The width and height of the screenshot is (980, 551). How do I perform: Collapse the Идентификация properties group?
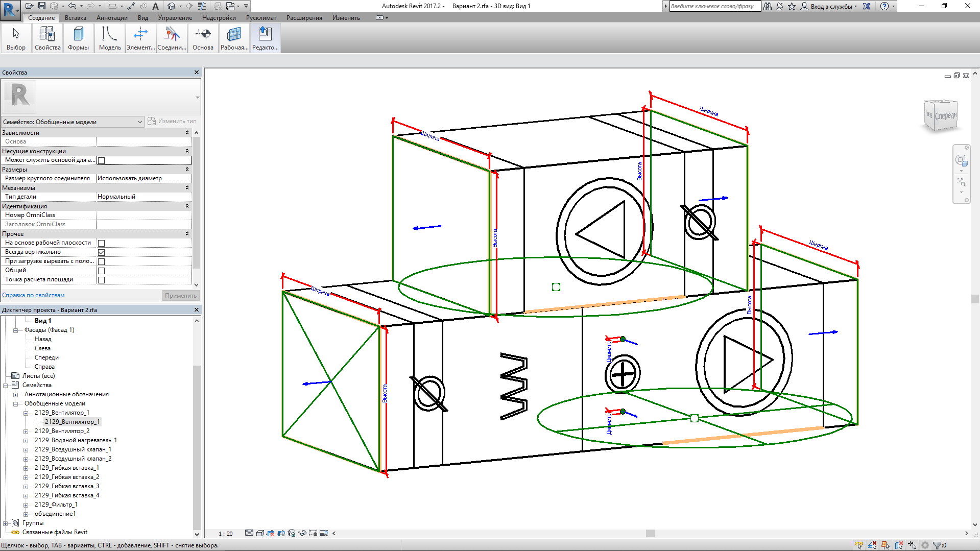point(187,206)
